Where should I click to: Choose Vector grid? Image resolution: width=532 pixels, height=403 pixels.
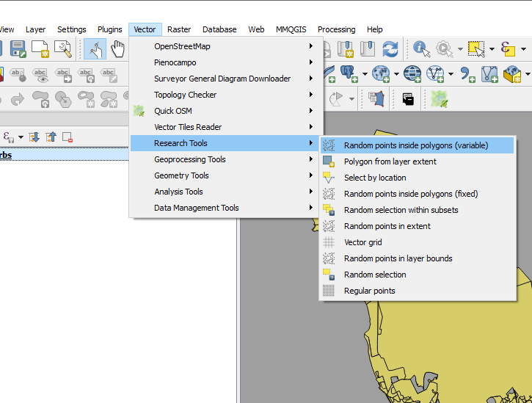[x=418, y=242]
